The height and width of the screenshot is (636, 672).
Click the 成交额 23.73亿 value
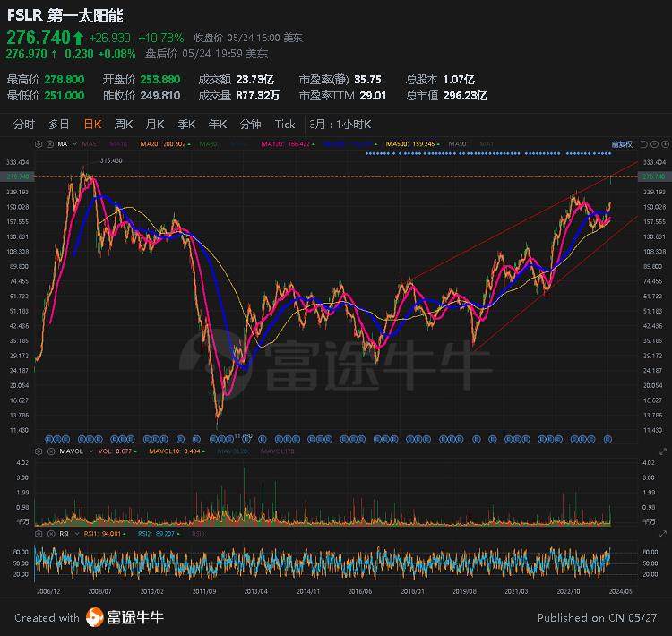[x=255, y=80]
